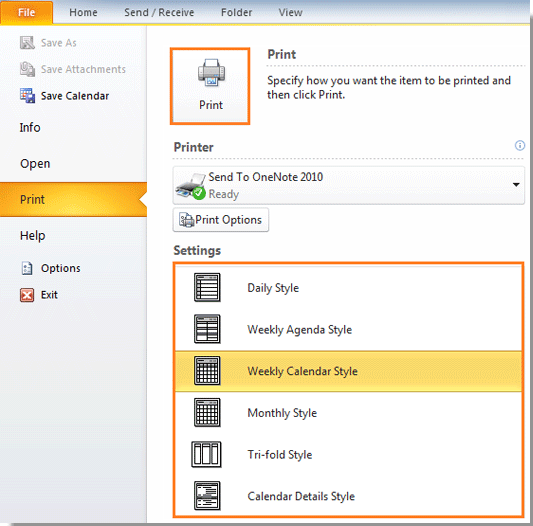This screenshot has height=526, width=533.
Task: Select Tri-fold Style icon
Action: pos(206,454)
